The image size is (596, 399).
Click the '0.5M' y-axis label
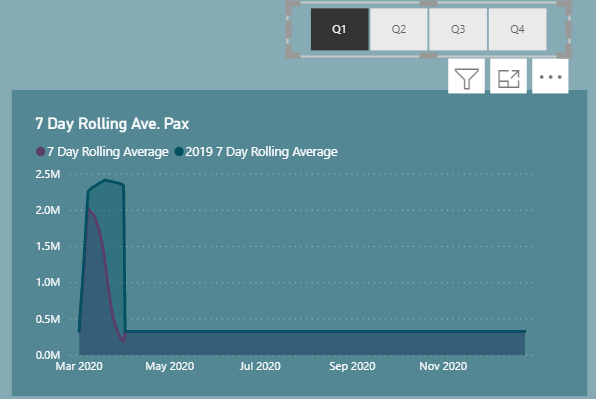point(48,319)
